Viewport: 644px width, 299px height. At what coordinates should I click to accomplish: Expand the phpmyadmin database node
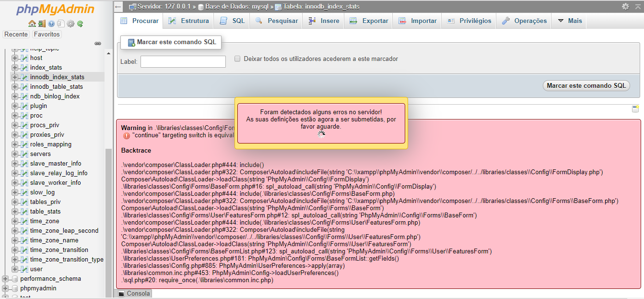[x=5, y=288]
